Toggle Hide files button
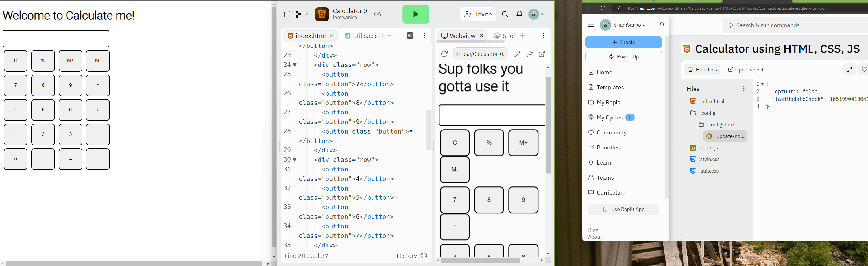The width and height of the screenshot is (868, 266). [x=702, y=69]
